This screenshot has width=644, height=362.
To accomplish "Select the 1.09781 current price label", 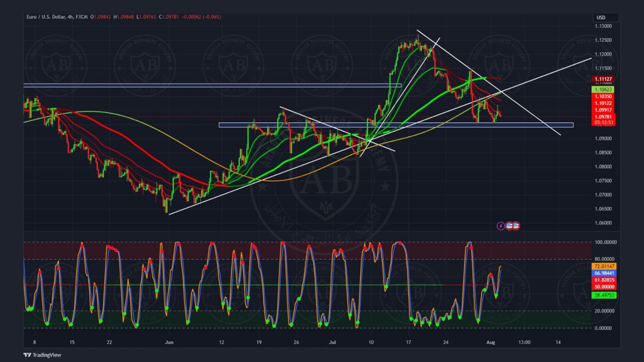I will click(x=603, y=117).
